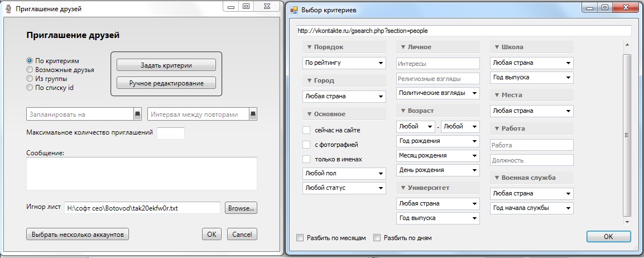Toggle Разбить по месяцам checkbox
The height and width of the screenshot is (258, 644).
coord(301,238)
